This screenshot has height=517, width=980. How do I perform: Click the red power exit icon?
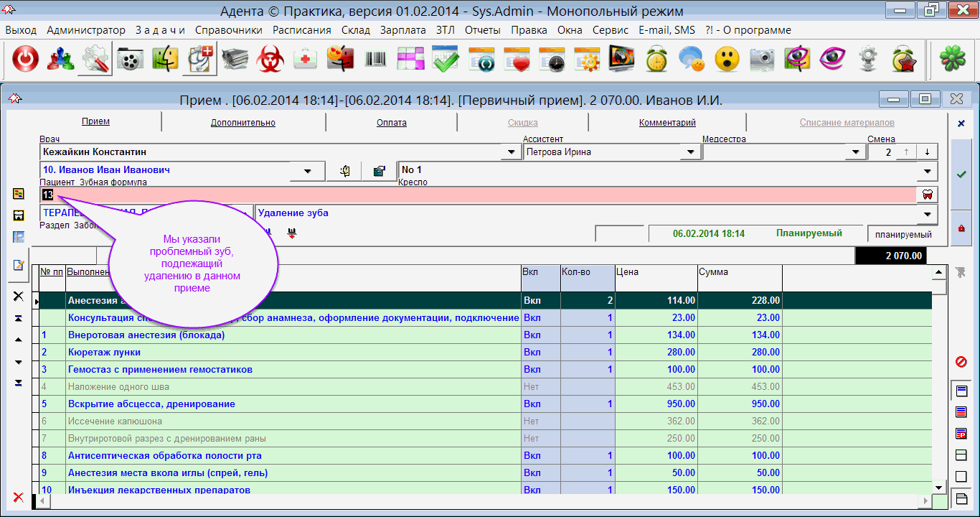26,60
